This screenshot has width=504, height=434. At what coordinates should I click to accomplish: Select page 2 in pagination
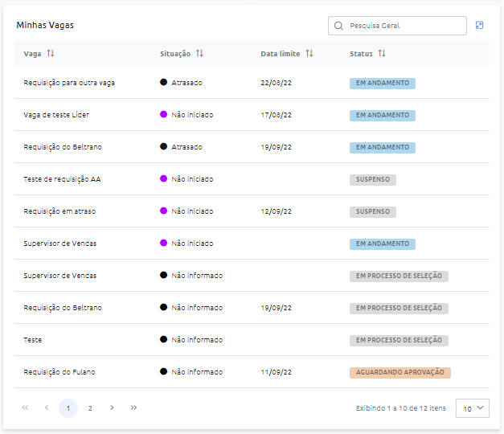pos(90,408)
